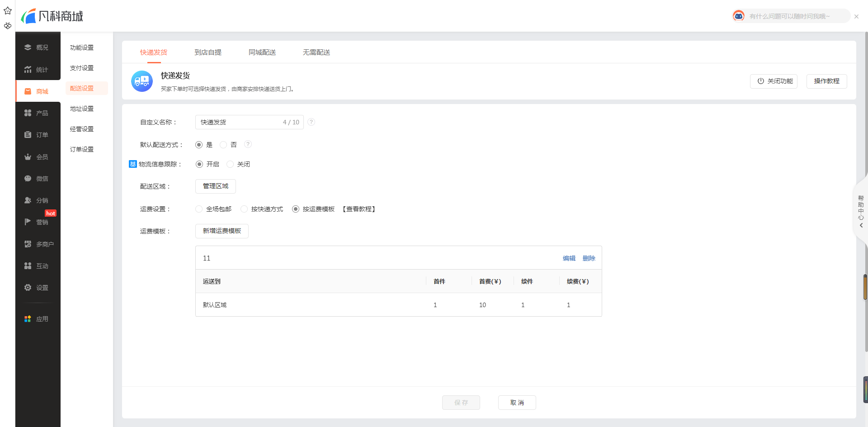The height and width of the screenshot is (427, 868).
Task: Click the blue 基 badge next to 物流信息跟踪
Action: (133, 164)
